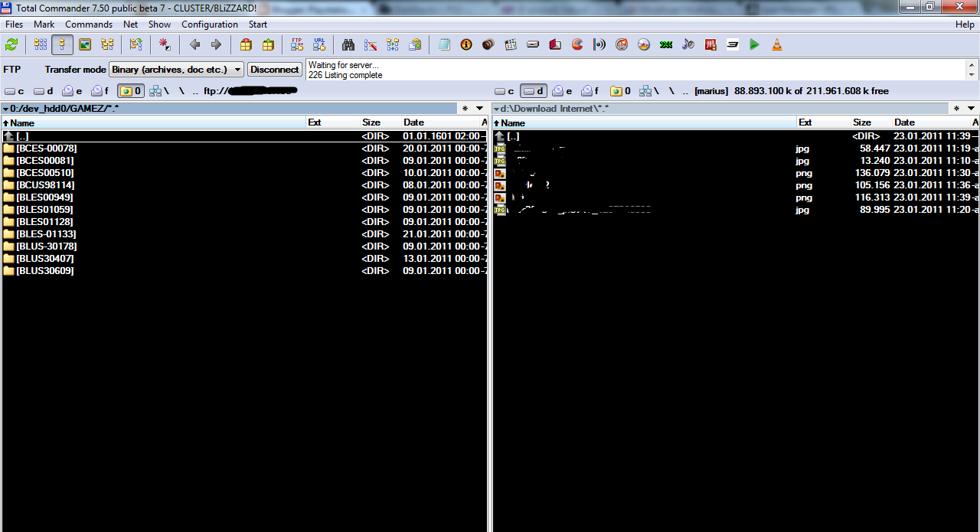Open the directory tree view icon
Viewport: 980px width, 532px height.
[x=107, y=44]
